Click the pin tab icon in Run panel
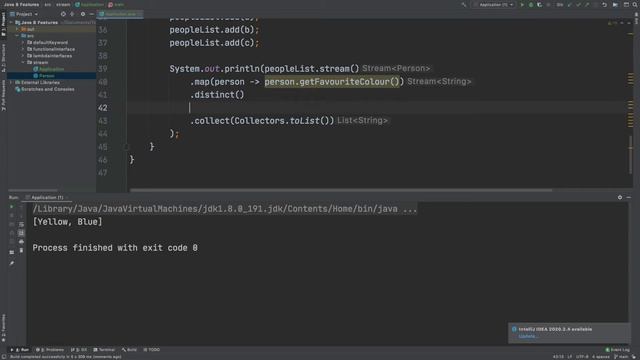The width and height of the screenshot is (640, 360). (11, 263)
